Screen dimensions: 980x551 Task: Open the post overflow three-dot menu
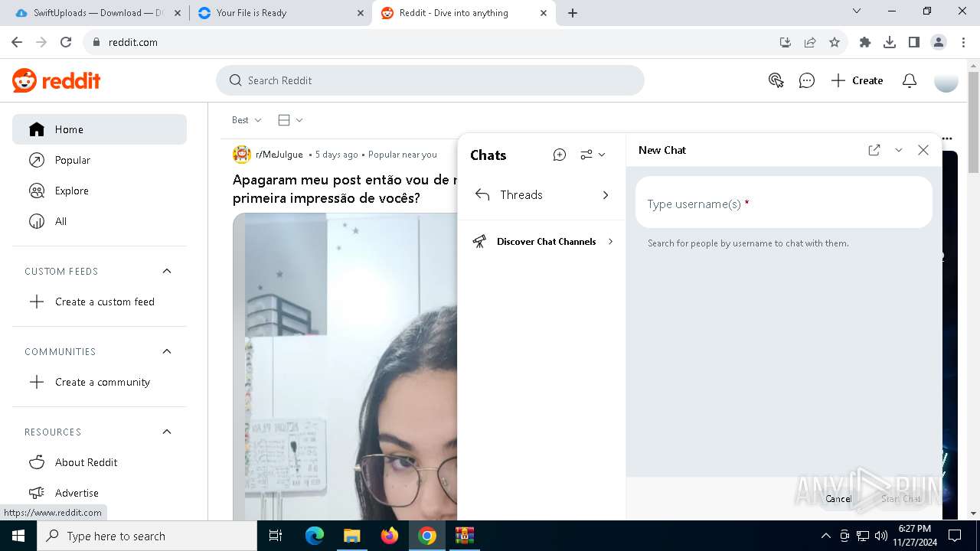coord(947,139)
